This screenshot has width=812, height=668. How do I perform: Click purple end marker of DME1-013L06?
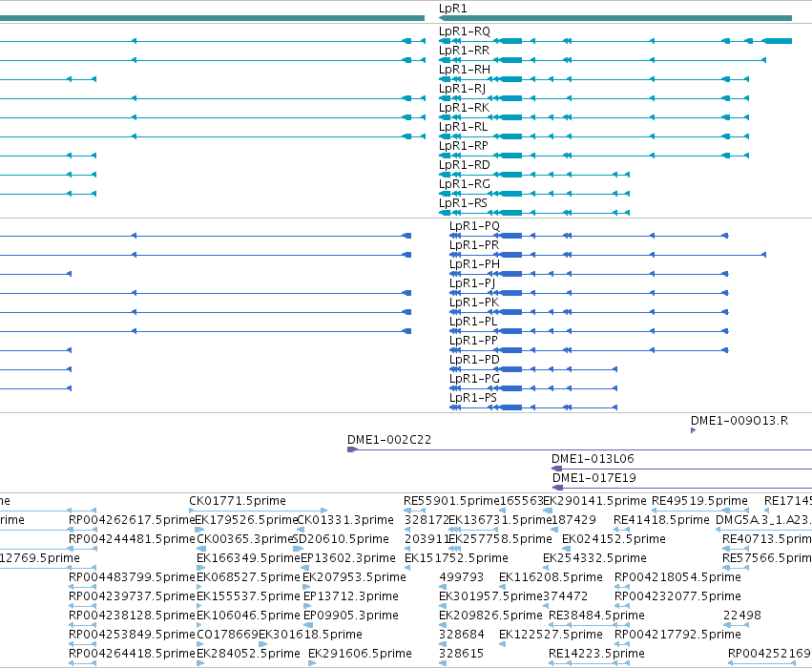click(x=556, y=469)
